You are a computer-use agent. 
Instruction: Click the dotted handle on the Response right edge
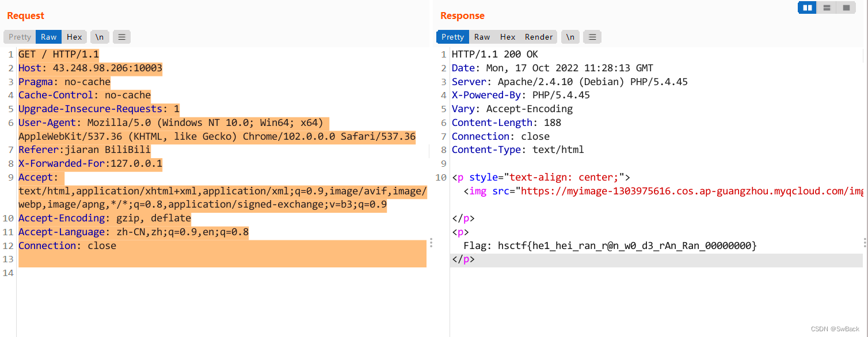[x=865, y=243]
